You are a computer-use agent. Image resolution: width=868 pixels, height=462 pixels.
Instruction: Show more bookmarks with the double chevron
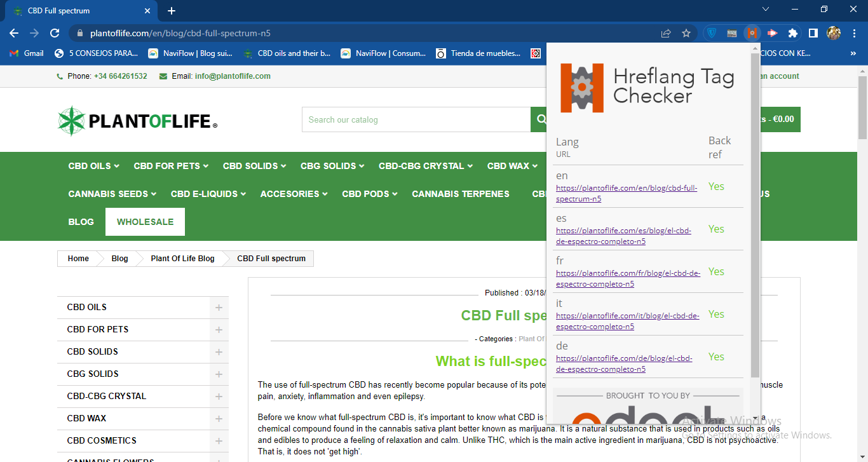pos(853,53)
